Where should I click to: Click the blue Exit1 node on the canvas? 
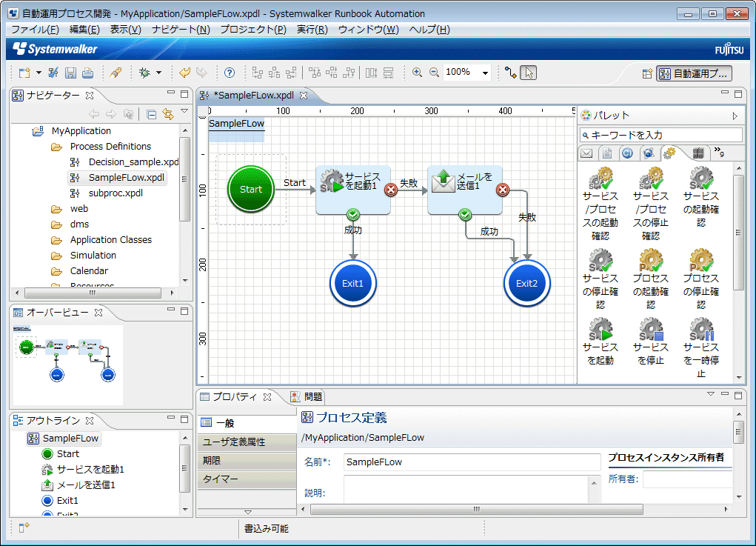coord(352,283)
